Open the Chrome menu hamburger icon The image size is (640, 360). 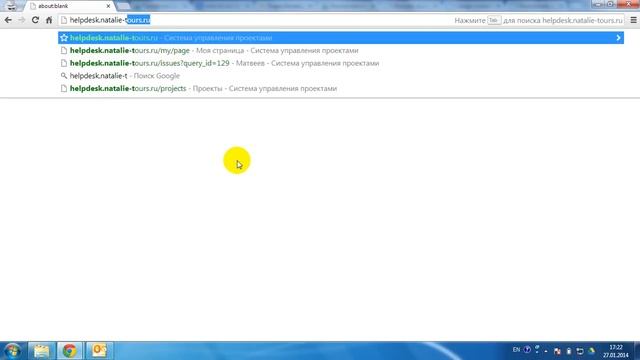point(633,20)
